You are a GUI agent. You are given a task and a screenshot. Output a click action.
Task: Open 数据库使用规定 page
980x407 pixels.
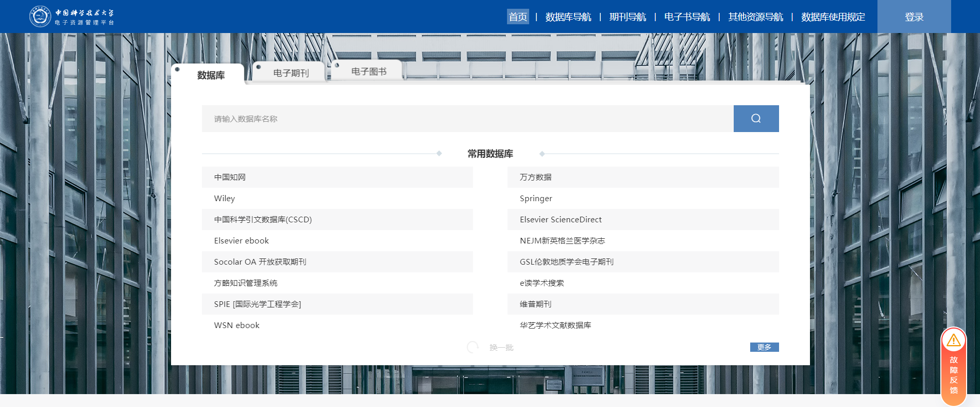point(833,17)
